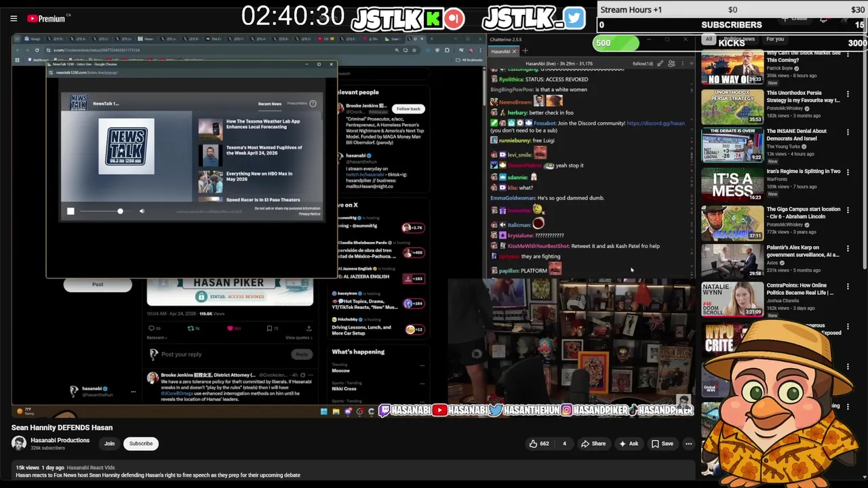The width and height of the screenshot is (868, 488).
Task: Open menu for INSANE Denial About Democrats video
Action: 848,134
